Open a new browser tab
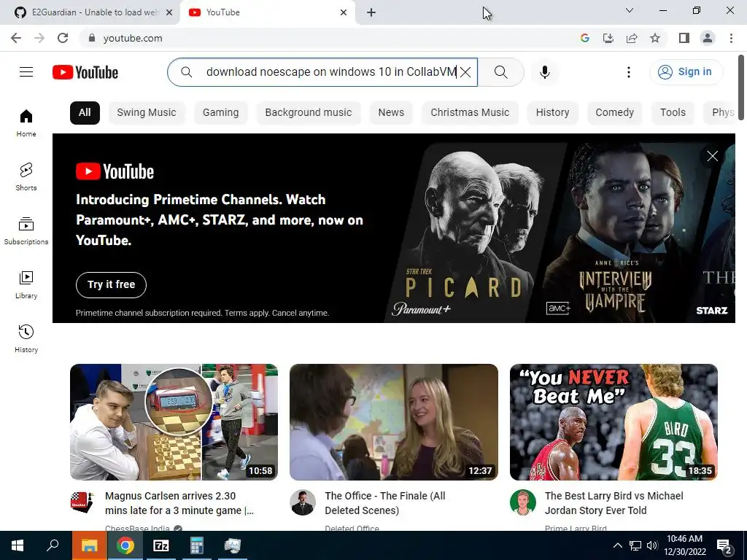 pyautogui.click(x=371, y=13)
